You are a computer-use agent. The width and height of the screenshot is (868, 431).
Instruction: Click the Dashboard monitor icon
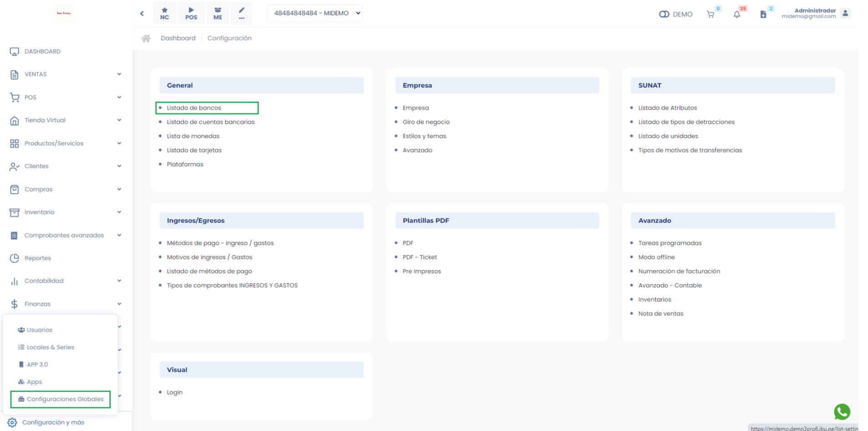(x=15, y=51)
